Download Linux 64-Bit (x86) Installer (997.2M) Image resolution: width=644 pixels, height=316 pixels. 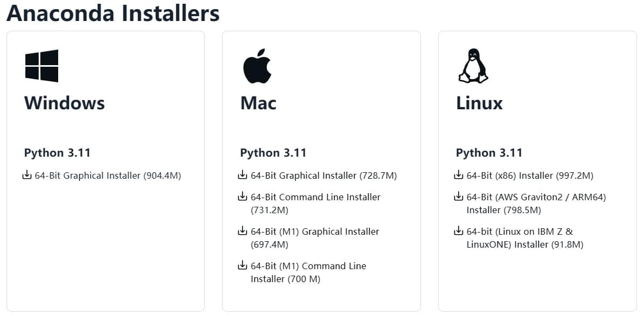pos(530,175)
